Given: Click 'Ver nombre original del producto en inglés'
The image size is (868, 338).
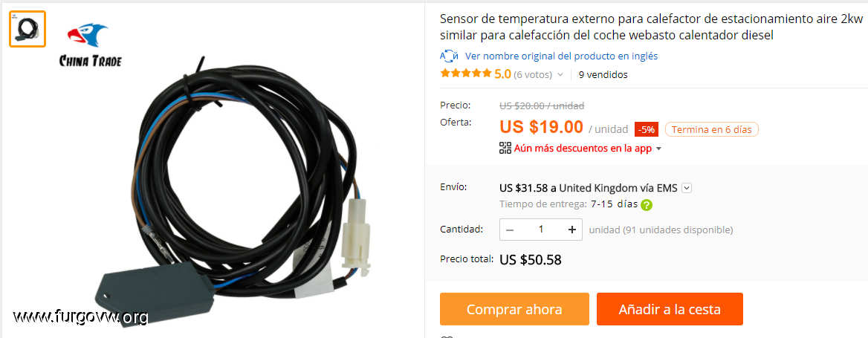Looking at the screenshot, I should pyautogui.click(x=561, y=56).
